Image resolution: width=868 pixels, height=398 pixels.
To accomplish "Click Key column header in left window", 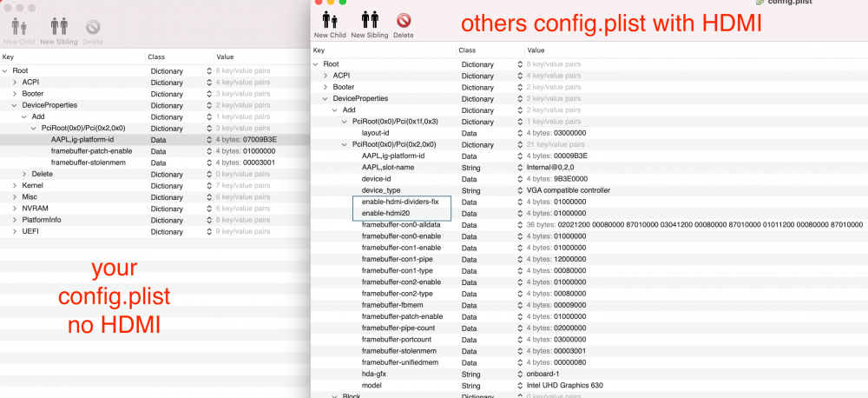I will tap(8, 57).
